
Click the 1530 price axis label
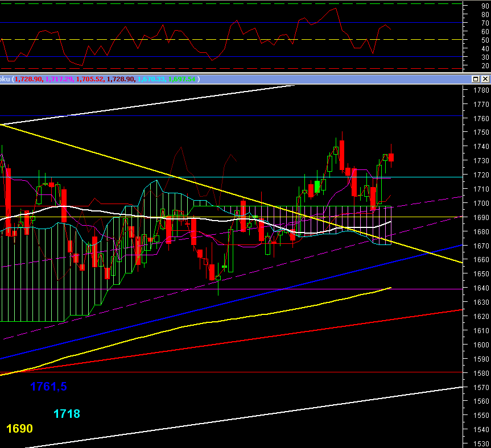tap(481, 444)
